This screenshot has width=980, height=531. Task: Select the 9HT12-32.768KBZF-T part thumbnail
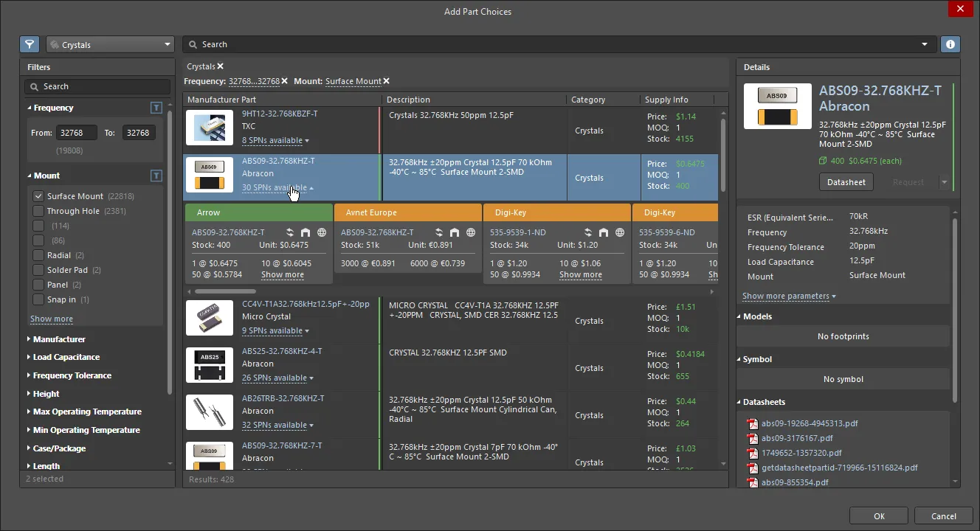coord(210,128)
